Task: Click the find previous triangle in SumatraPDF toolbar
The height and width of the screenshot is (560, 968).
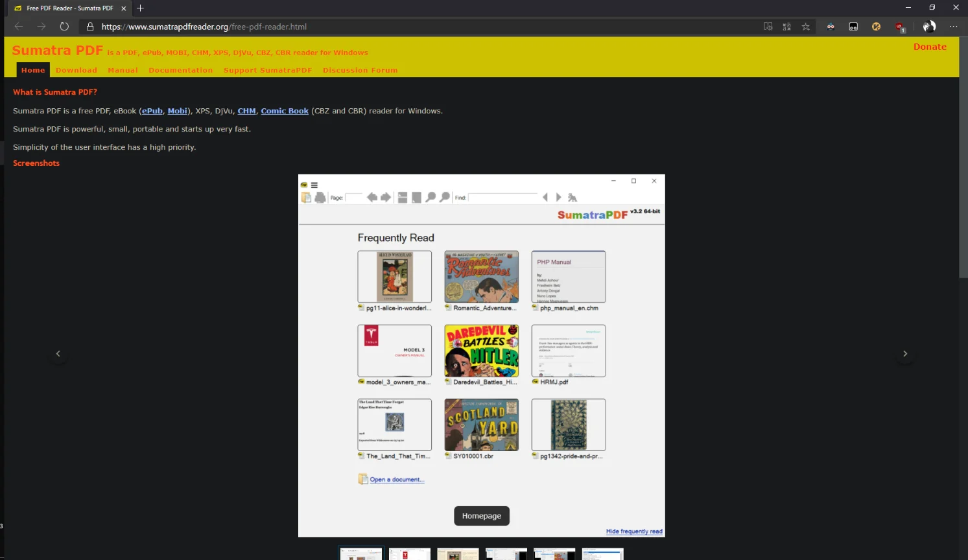Action: 545,197
